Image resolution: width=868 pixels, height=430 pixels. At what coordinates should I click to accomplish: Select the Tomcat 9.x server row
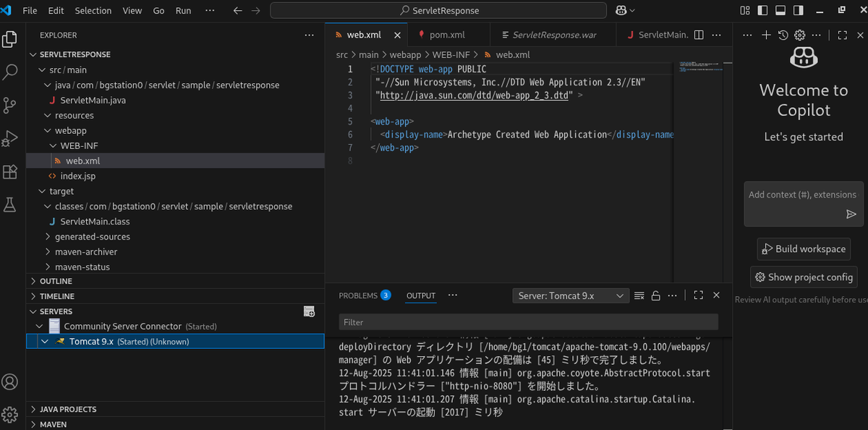(175, 342)
